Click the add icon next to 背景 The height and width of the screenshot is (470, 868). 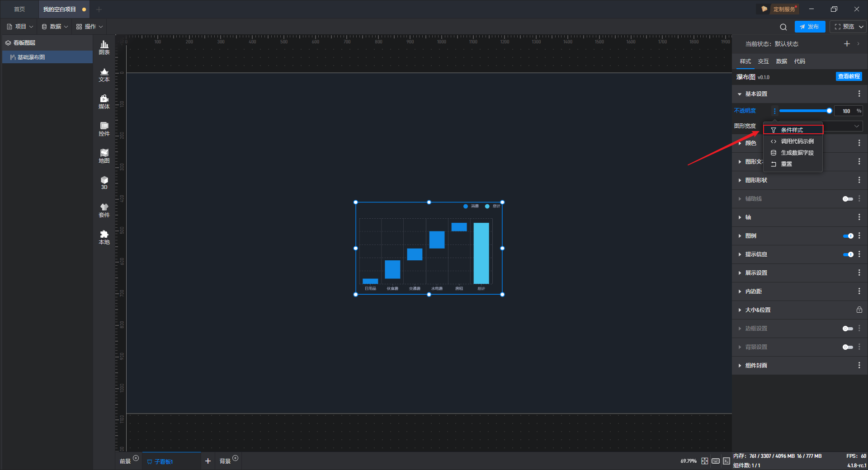[235, 458]
